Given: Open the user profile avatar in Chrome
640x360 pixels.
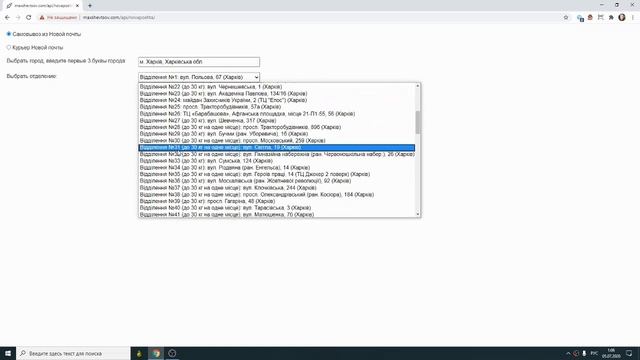Looking at the screenshot, I should coord(622,18).
